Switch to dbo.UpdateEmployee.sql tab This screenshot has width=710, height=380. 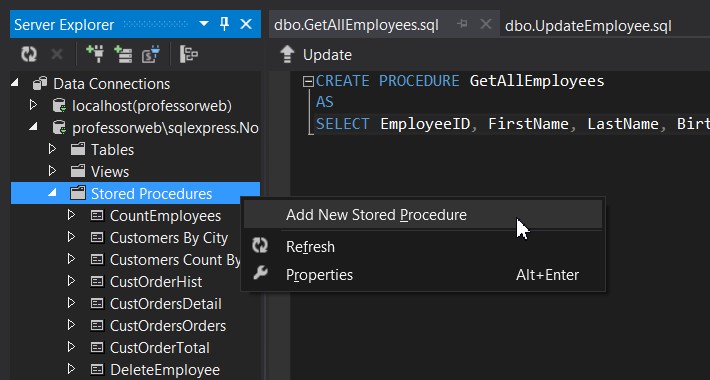pyautogui.click(x=588, y=26)
